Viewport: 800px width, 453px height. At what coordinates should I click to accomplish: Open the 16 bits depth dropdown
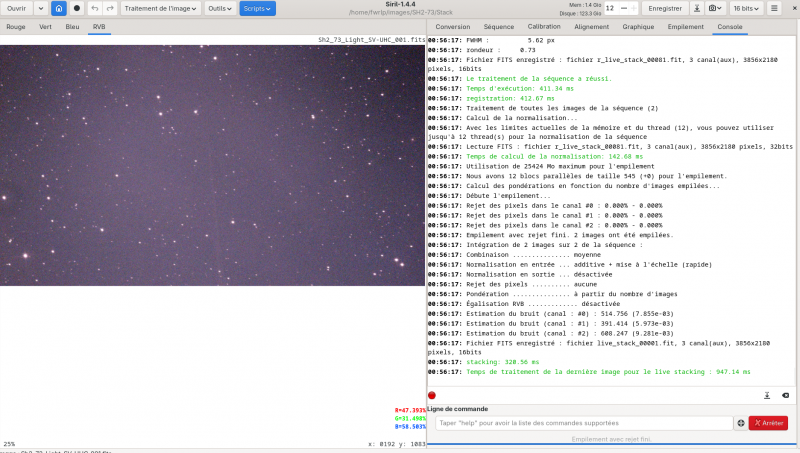[746, 8]
